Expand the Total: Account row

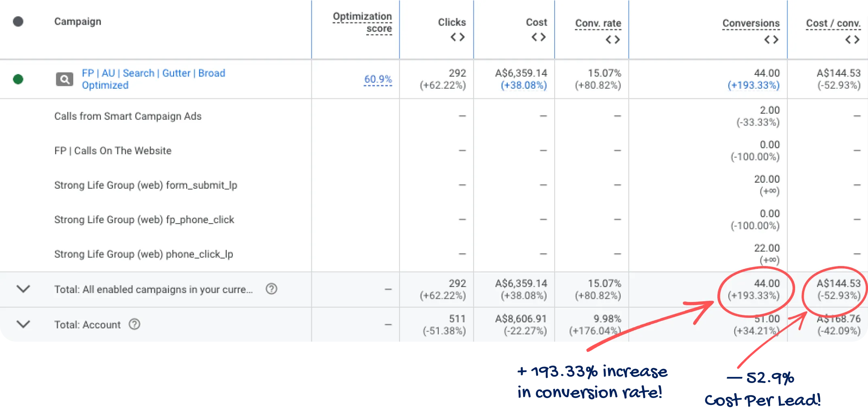[x=23, y=324]
